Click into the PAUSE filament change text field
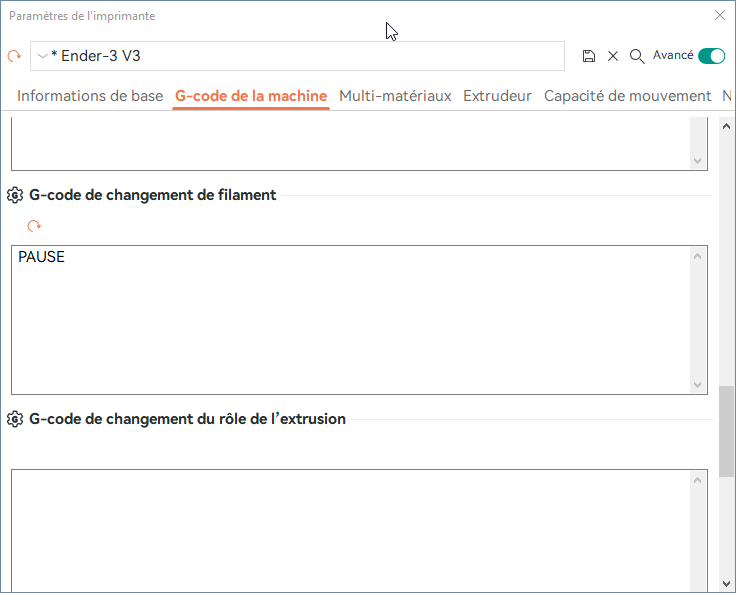736x593 pixels. (x=350, y=320)
